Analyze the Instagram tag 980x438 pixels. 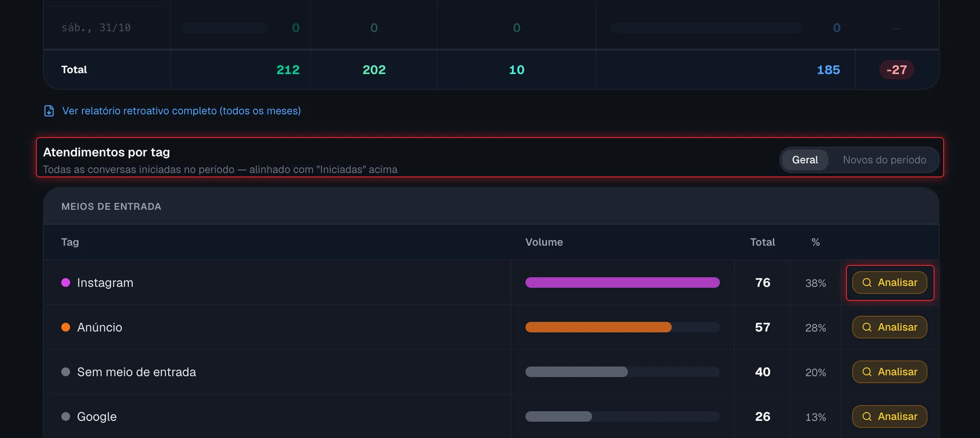(x=889, y=283)
